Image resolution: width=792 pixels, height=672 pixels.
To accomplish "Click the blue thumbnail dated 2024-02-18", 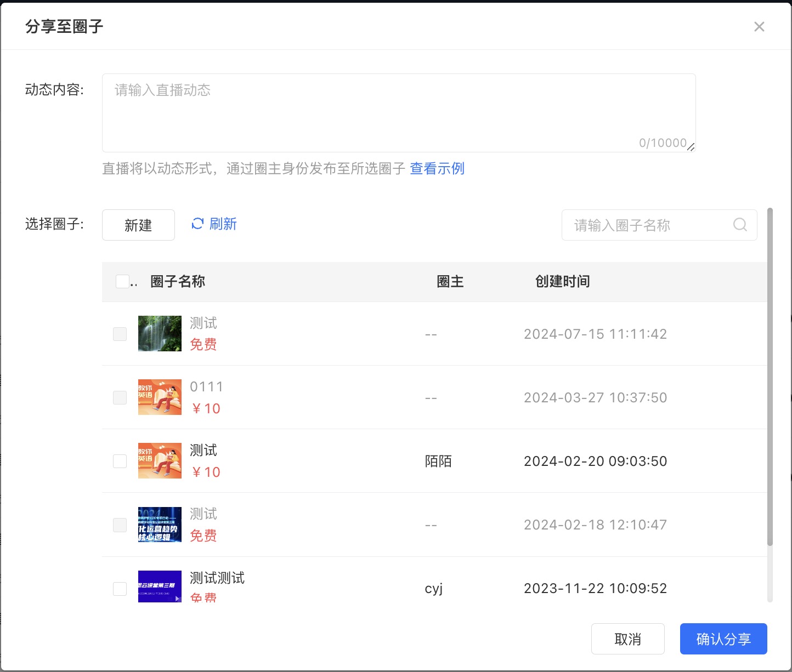I will tap(160, 525).
